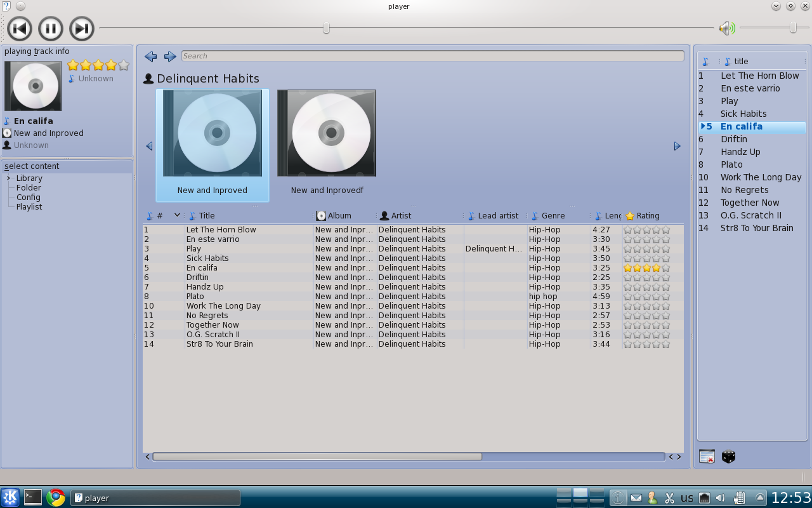
Task: Open the sort arrow on # column
Action: pos(177,215)
